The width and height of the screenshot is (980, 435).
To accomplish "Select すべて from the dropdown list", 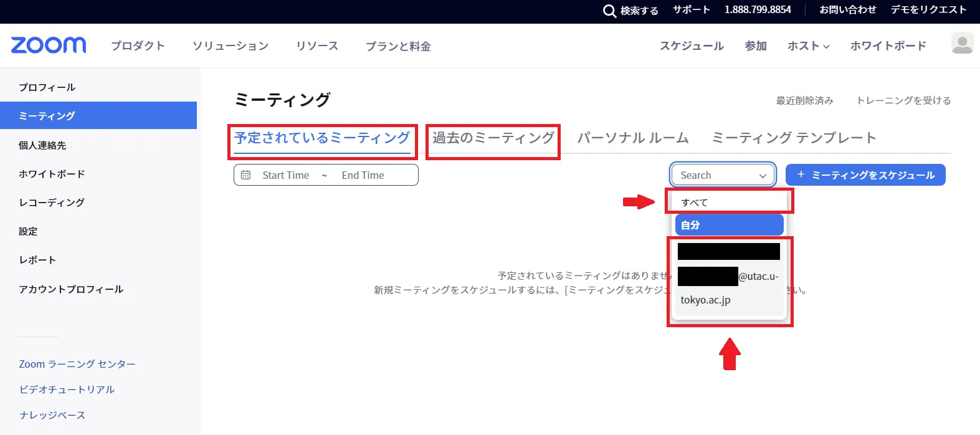I will tap(695, 203).
